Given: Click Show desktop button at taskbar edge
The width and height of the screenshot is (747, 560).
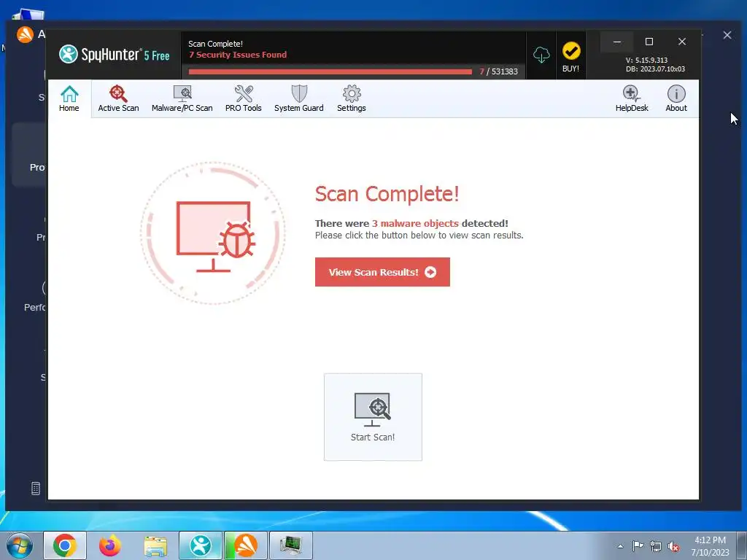Looking at the screenshot, I should pos(742,545).
